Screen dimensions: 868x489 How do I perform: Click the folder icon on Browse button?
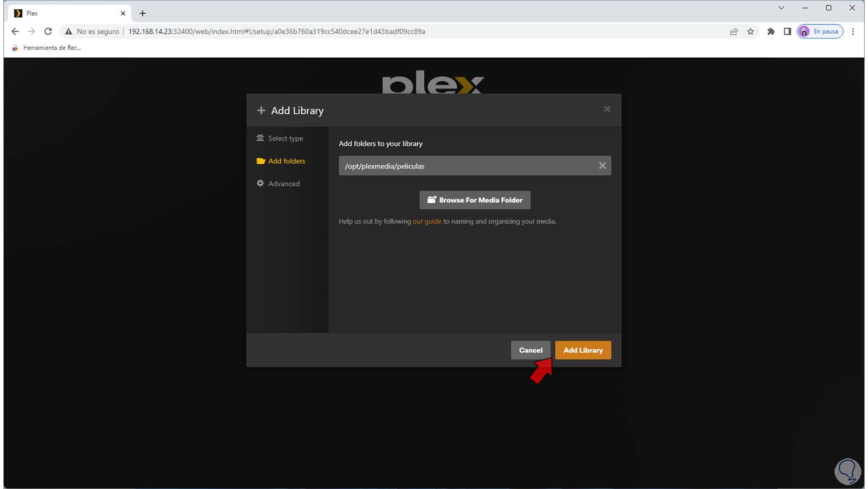[x=431, y=200]
